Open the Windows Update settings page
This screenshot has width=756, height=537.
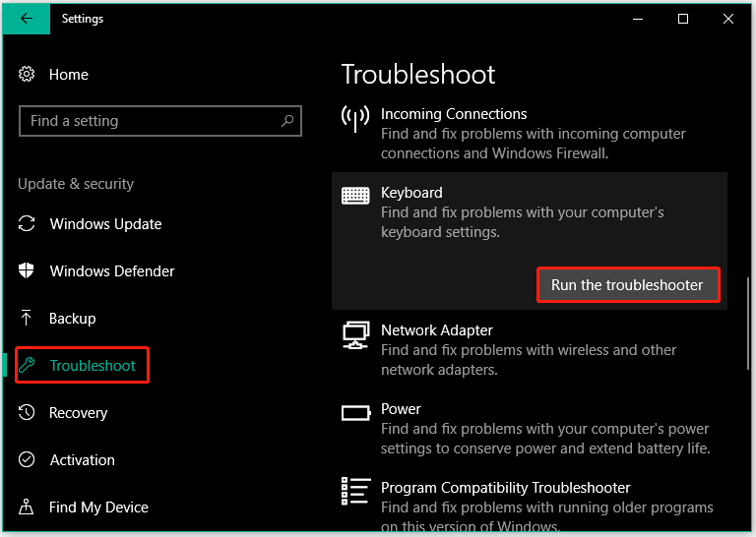click(105, 224)
